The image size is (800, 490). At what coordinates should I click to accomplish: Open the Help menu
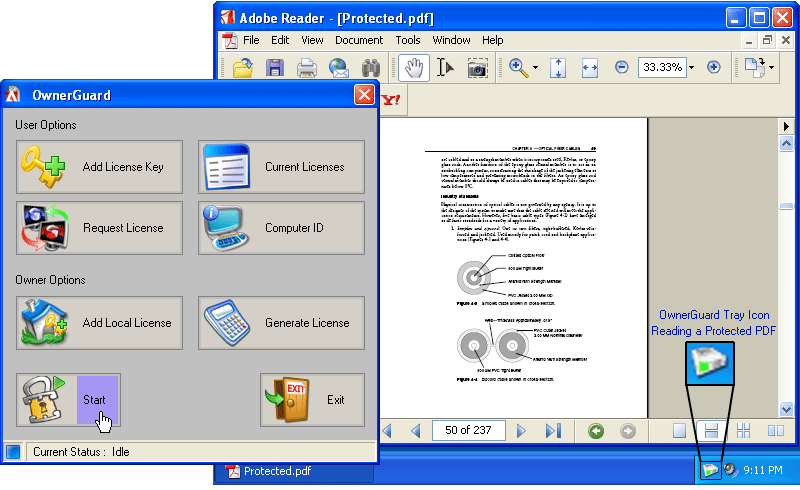click(492, 40)
